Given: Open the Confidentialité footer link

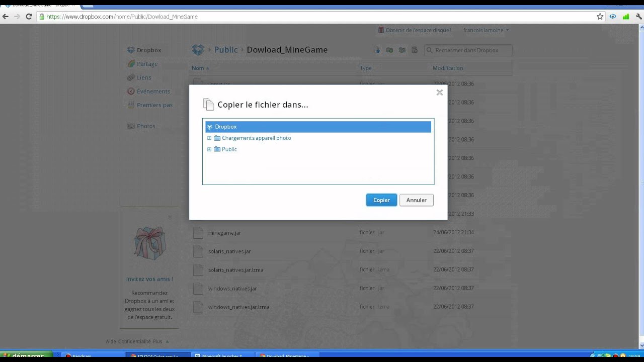Looking at the screenshot, I should 134,341.
